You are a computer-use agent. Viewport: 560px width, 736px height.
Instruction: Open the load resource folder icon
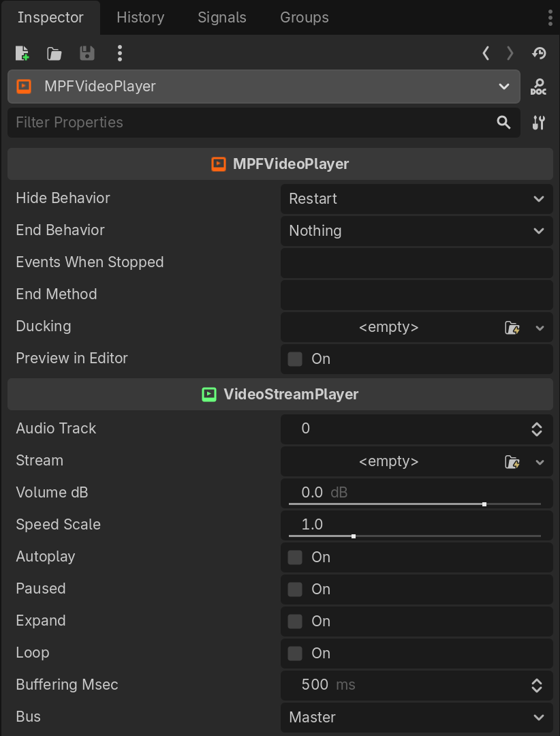pyautogui.click(x=55, y=53)
